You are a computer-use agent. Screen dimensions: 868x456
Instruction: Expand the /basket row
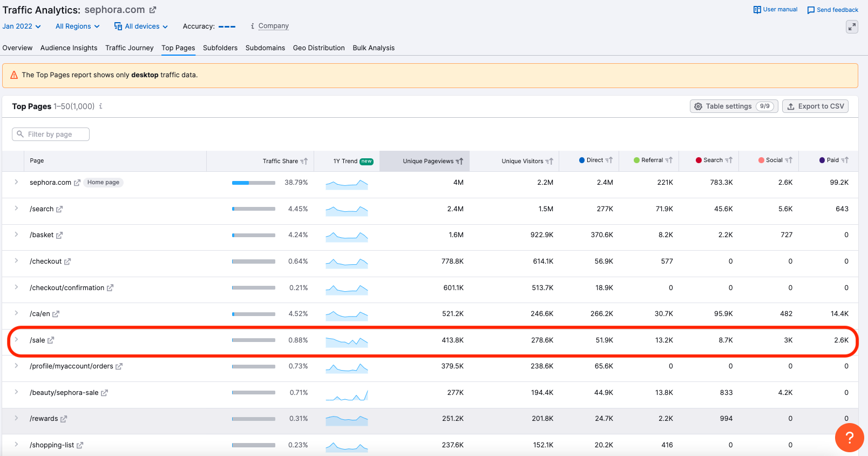pos(16,234)
